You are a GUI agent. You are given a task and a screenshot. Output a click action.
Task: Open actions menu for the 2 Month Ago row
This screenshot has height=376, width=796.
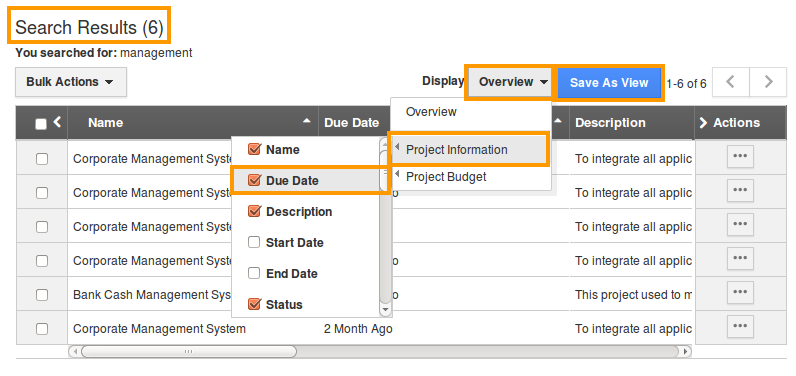click(x=740, y=326)
